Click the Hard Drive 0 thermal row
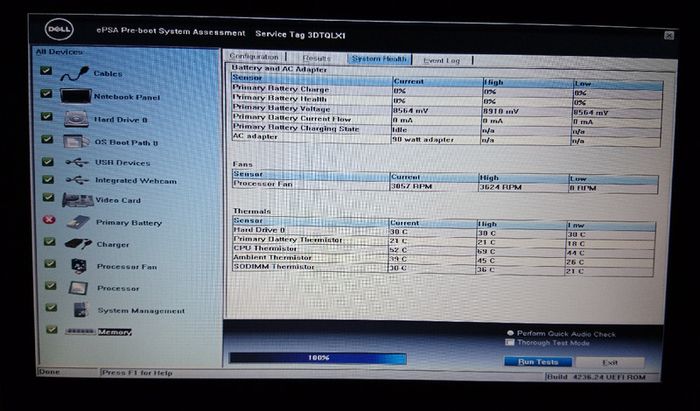The width and height of the screenshot is (700, 411). [444, 232]
